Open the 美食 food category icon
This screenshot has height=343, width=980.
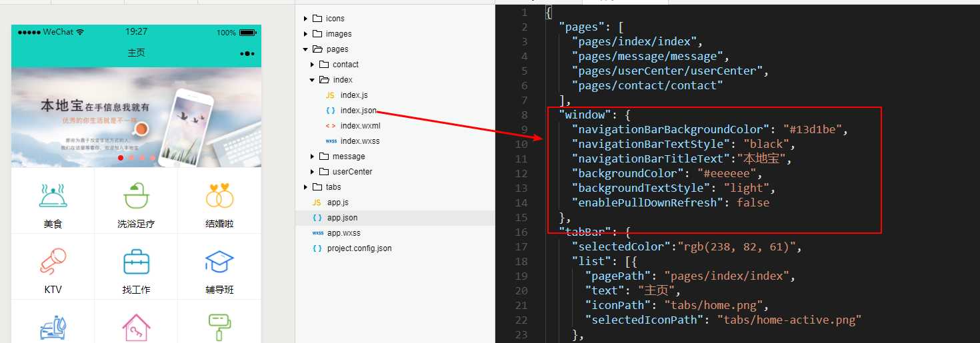(53, 195)
